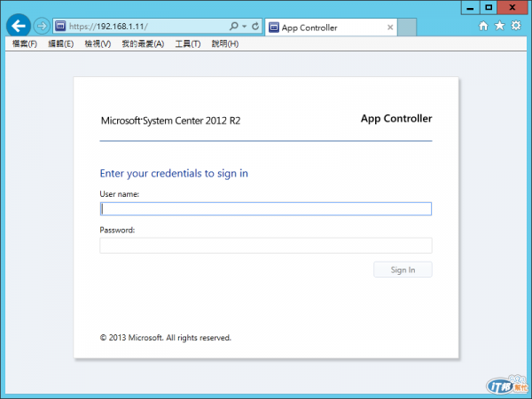Open the 編輯(E) menu

pos(60,43)
